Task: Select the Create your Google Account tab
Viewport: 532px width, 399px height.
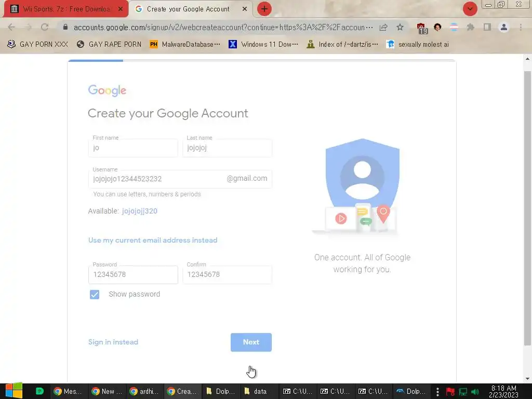Action: point(191,9)
